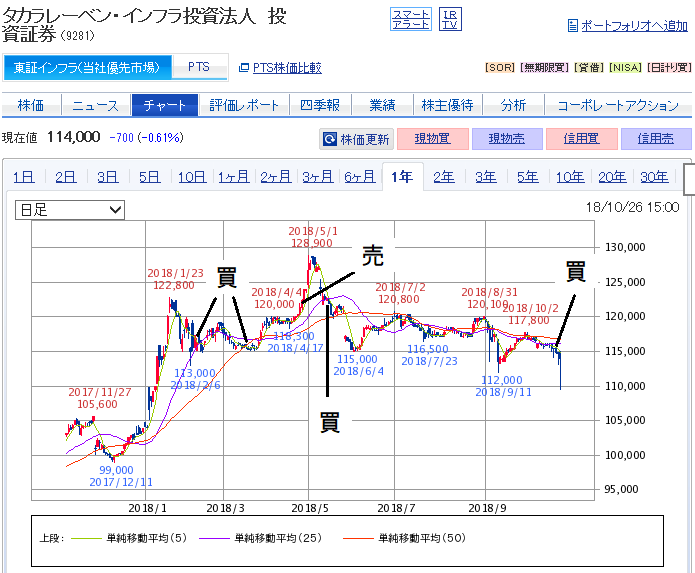Click the 単純移動平均(5) legend entry

(x=129, y=538)
